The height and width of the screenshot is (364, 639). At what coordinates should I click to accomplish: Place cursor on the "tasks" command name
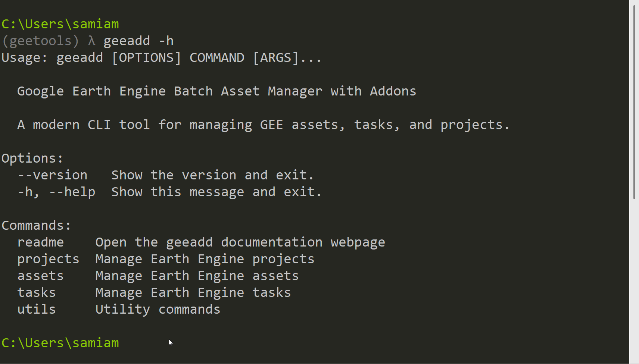tap(37, 293)
